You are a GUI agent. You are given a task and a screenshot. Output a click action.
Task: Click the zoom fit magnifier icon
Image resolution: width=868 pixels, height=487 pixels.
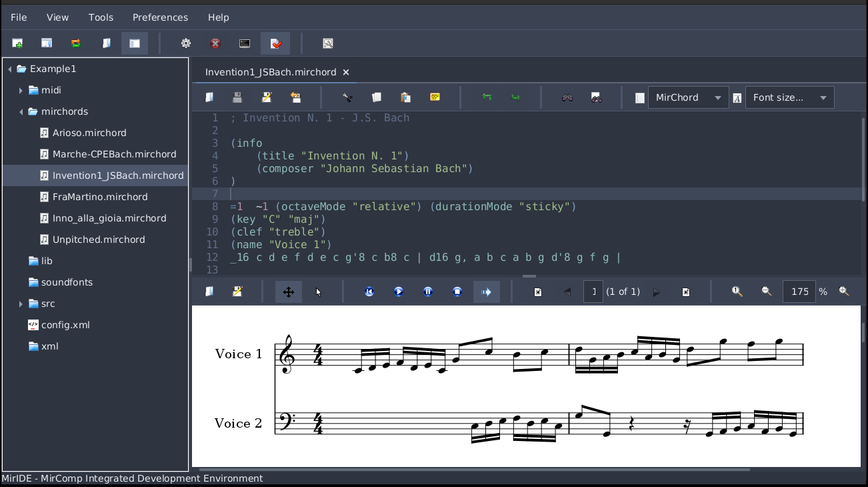point(737,292)
